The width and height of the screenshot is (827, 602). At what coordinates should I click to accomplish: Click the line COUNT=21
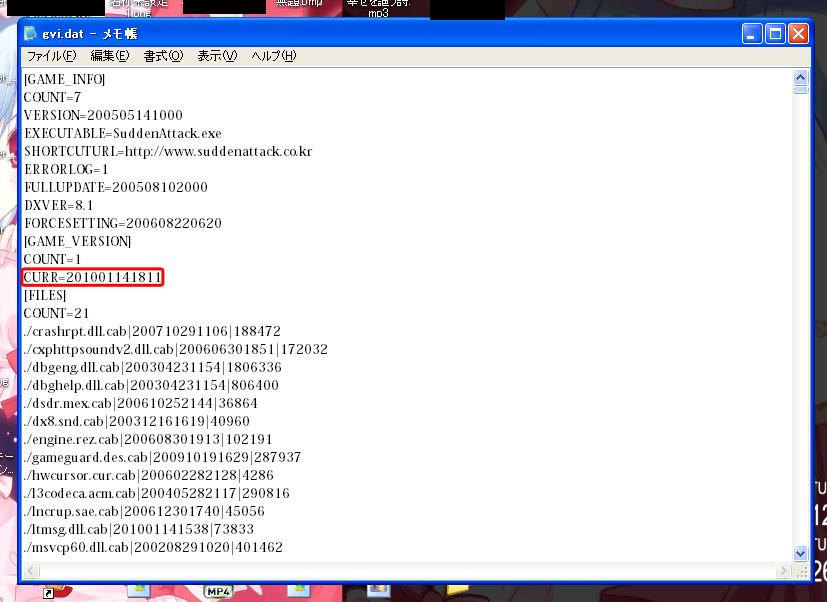click(56, 313)
